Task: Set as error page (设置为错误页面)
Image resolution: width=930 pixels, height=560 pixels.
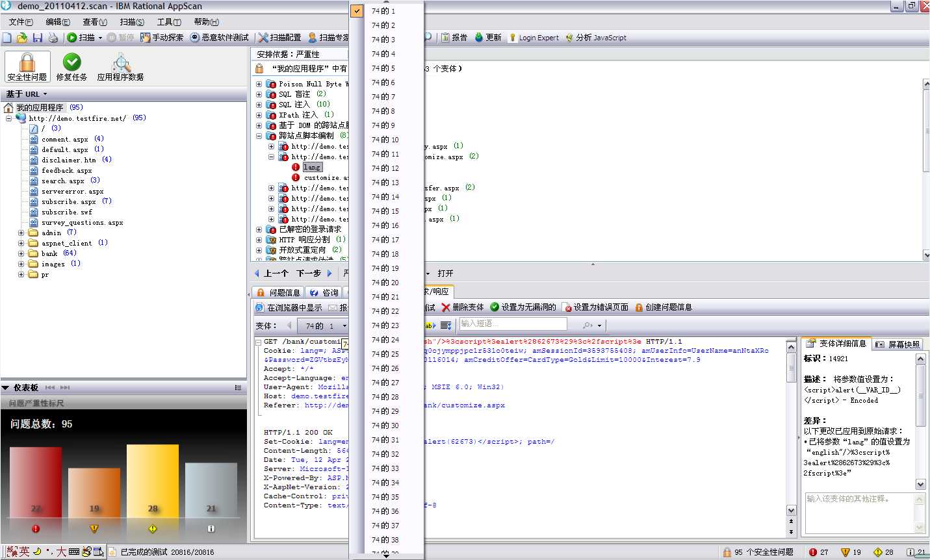Action: 595,307
